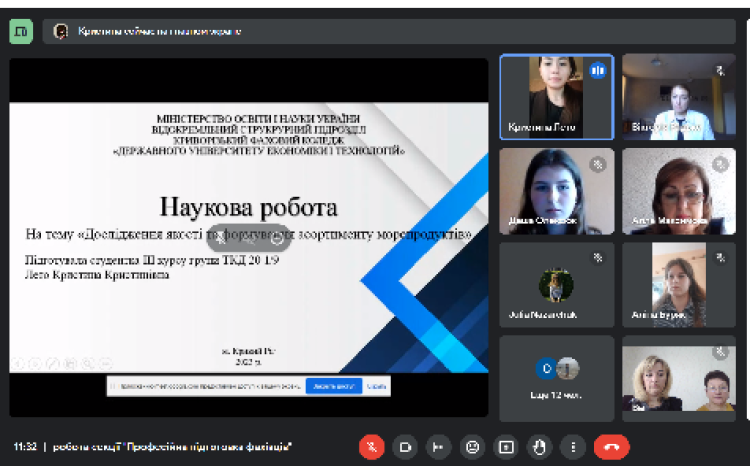Click the Julia Nazarchuk avatar tile
The image size is (750, 466).
(x=556, y=285)
